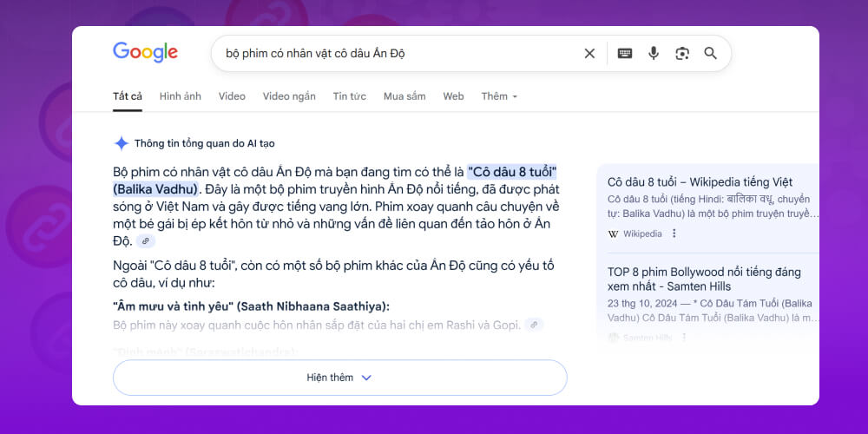
Task: Click the 'Wikipedia' source name
Action: [x=642, y=233]
